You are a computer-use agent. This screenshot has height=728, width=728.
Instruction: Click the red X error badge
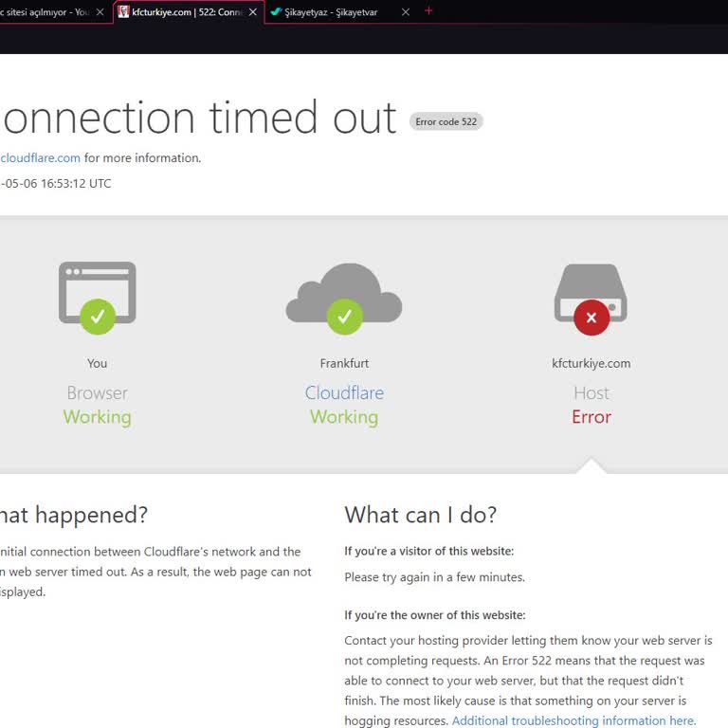coord(591,318)
